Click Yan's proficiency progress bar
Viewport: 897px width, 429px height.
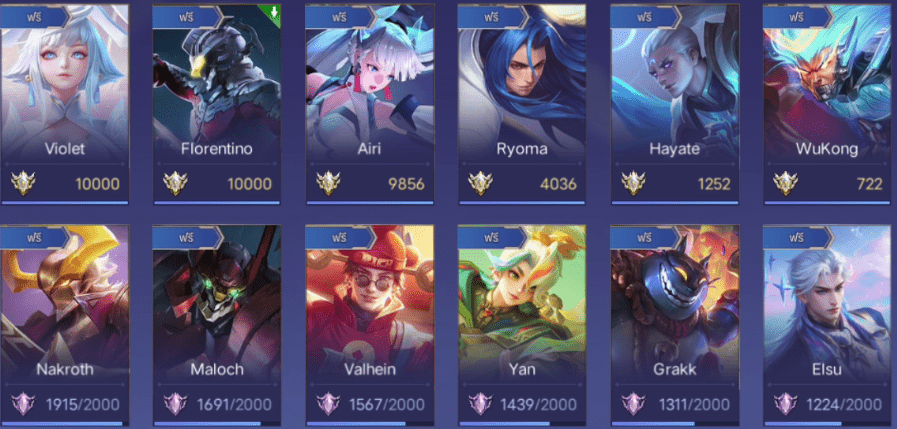(x=521, y=424)
